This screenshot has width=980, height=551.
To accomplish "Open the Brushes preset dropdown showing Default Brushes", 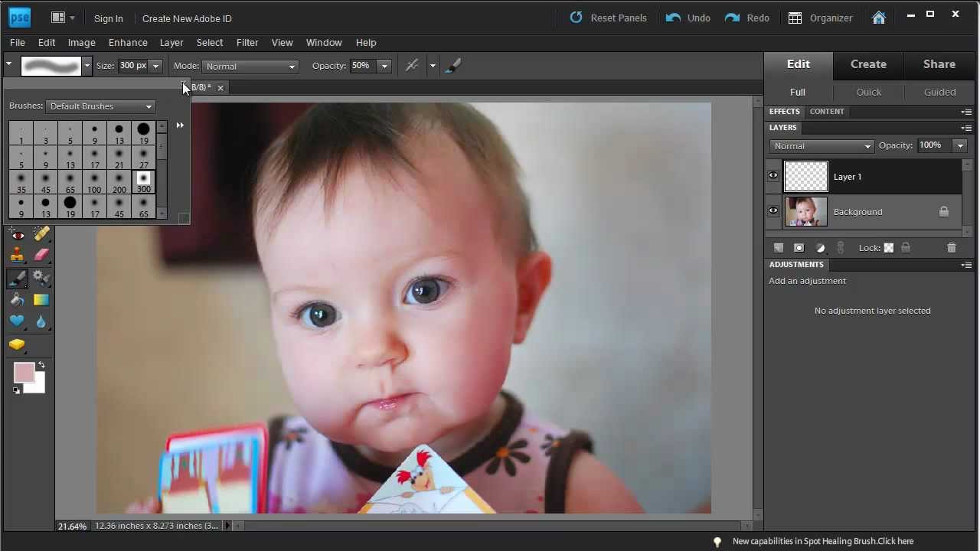I will [x=101, y=106].
